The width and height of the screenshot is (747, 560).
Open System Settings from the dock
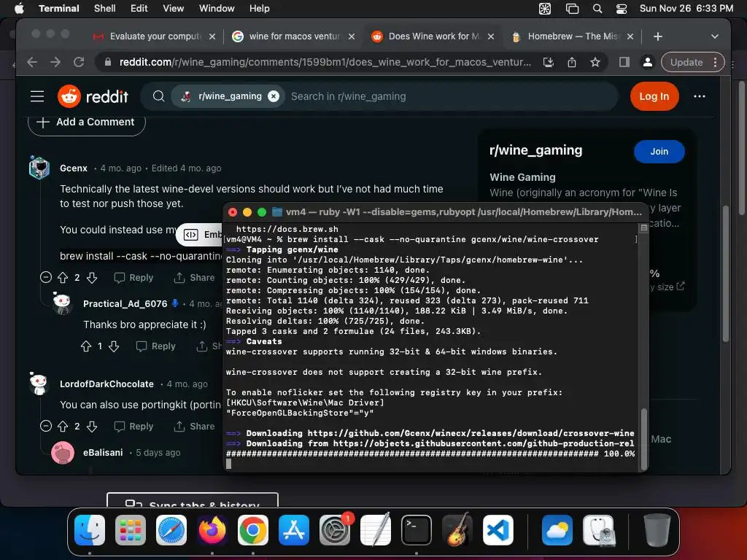(x=334, y=530)
